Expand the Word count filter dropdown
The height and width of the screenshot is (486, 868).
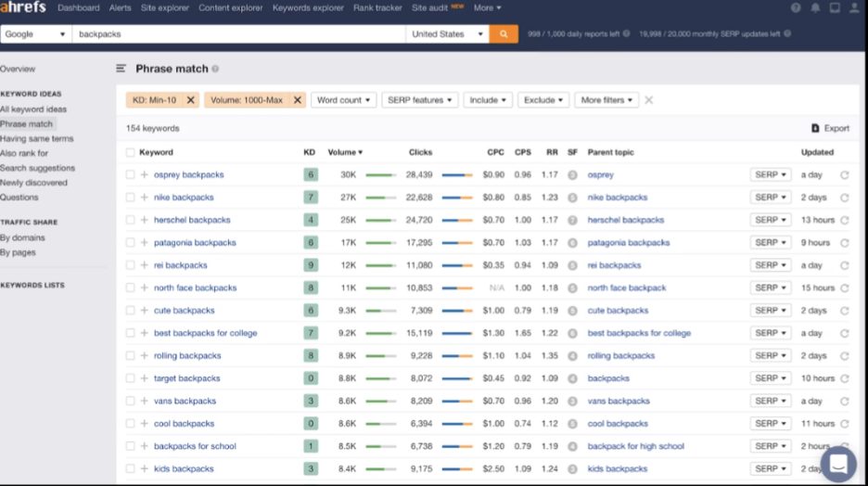tap(343, 100)
